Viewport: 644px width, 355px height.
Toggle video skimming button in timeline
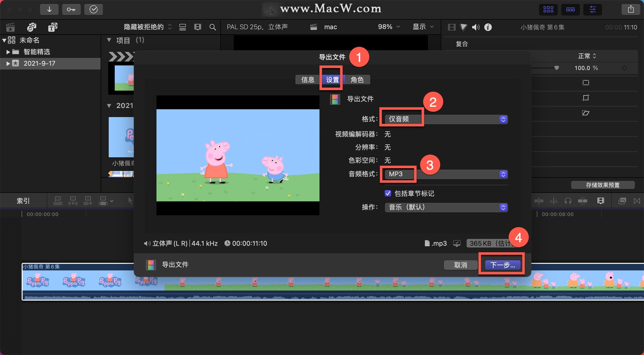tap(539, 201)
